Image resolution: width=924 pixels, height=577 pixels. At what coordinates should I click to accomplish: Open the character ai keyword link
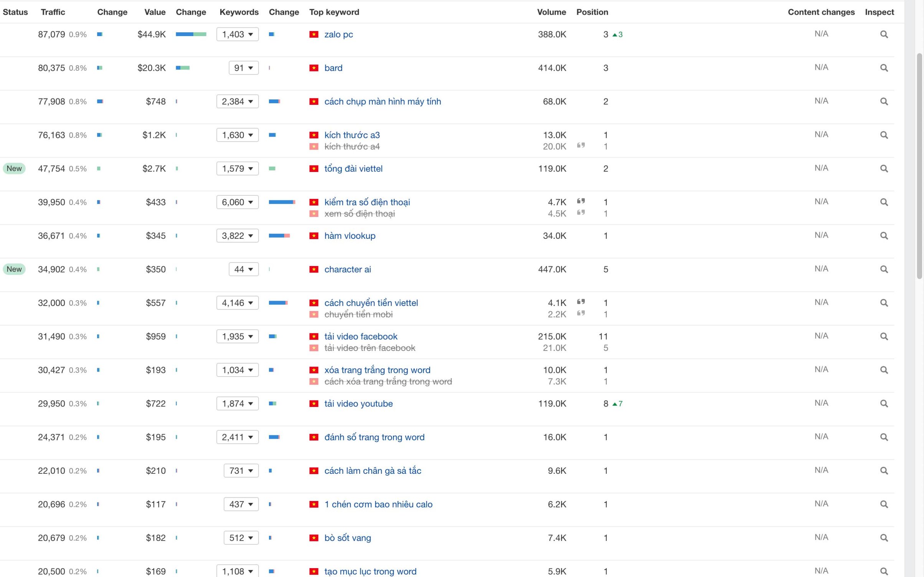click(348, 269)
